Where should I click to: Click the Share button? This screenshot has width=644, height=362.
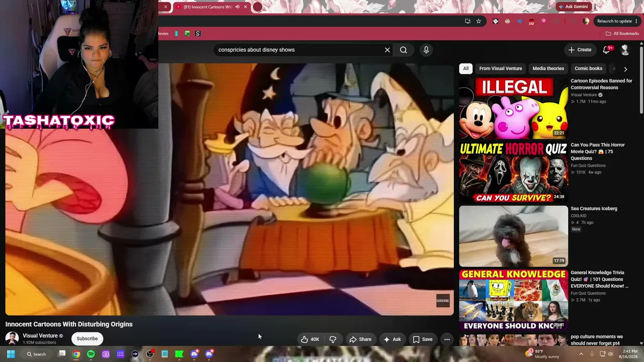tap(360, 339)
